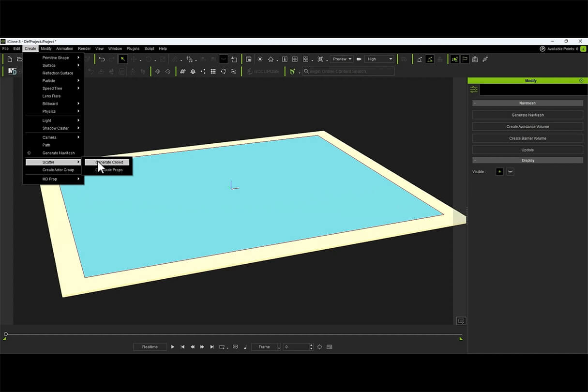Toggle the first Visible display button
The width and height of the screenshot is (588, 392).
[500, 172]
